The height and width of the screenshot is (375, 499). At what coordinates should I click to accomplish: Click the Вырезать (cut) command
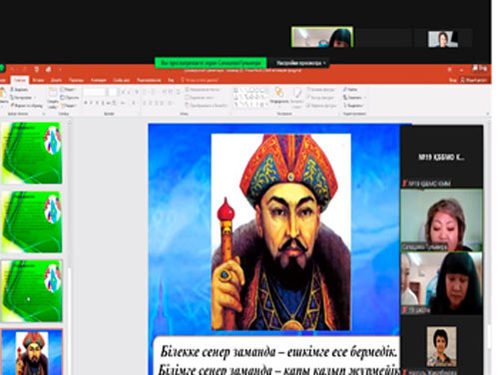pos(19,90)
